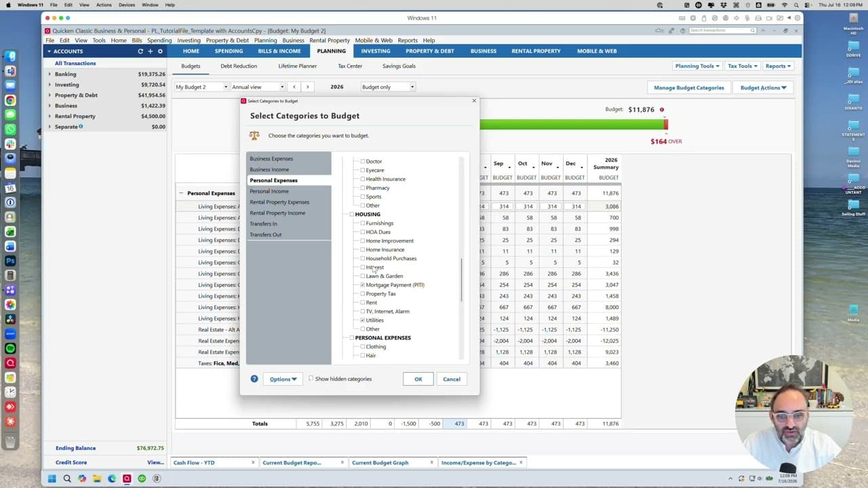Select Rental Property Income category group
This screenshot has width=868, height=488.
289,213
